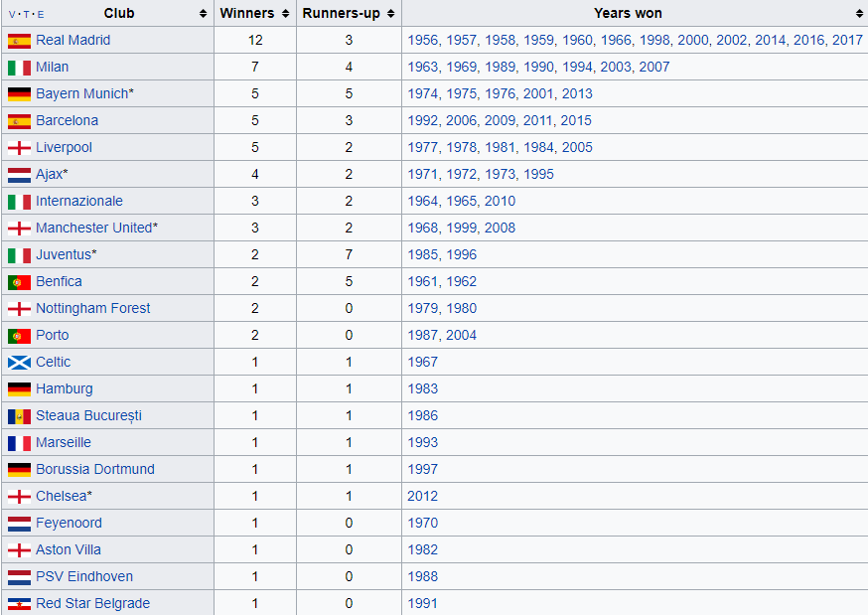Click the Spain flag icon beside Real Madrid
Image resolution: width=868 pixels, height=615 pixels.
[x=20, y=41]
